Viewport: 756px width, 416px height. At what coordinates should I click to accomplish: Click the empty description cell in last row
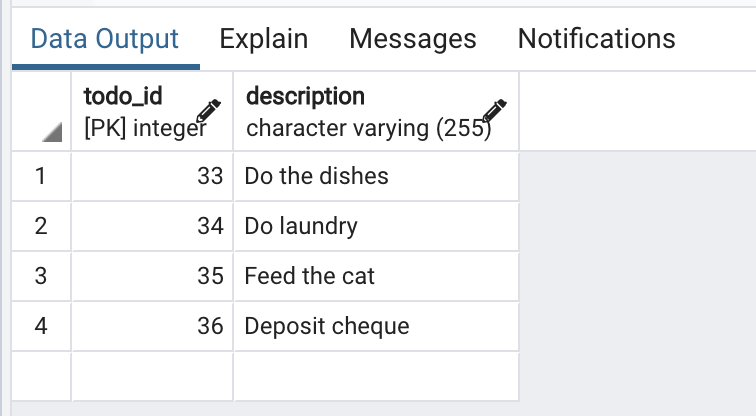[377, 376]
